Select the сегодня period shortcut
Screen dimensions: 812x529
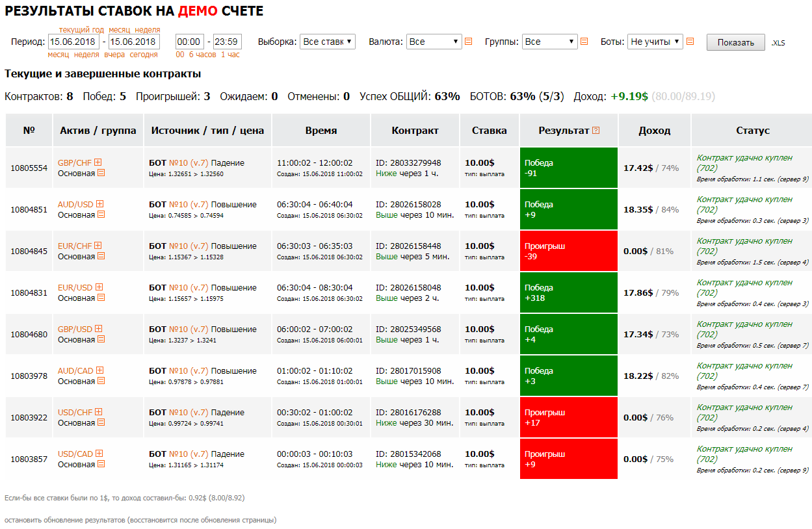pyautogui.click(x=144, y=55)
